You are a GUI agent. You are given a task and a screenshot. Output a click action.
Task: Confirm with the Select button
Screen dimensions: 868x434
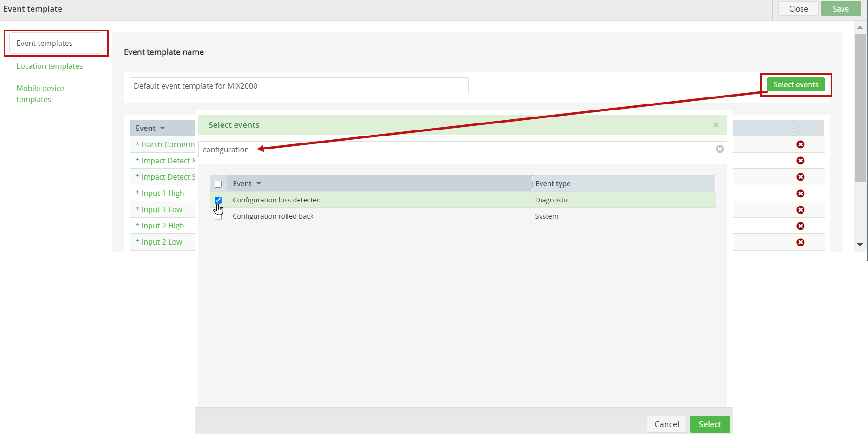click(710, 424)
